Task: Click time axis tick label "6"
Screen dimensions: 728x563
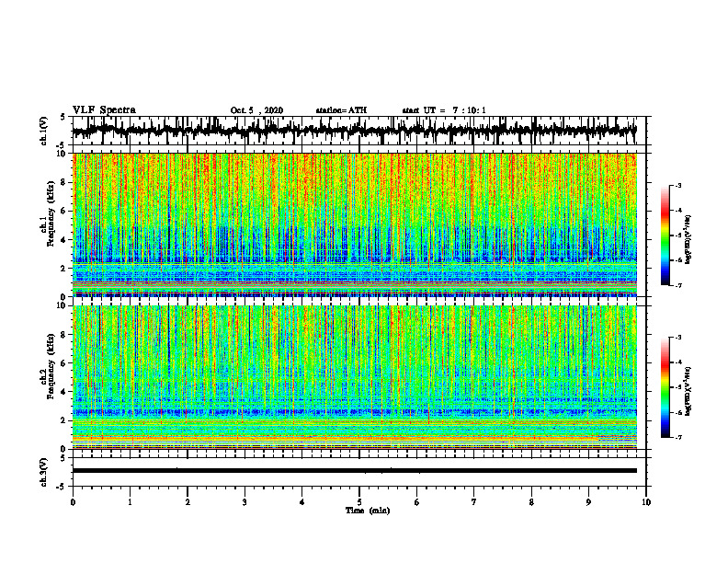Action: pyautogui.click(x=417, y=502)
